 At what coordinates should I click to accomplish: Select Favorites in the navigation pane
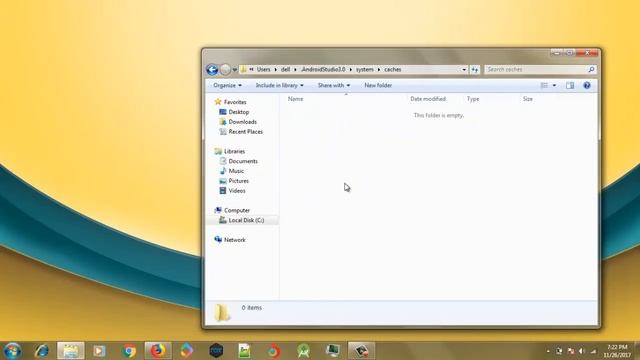tap(235, 102)
